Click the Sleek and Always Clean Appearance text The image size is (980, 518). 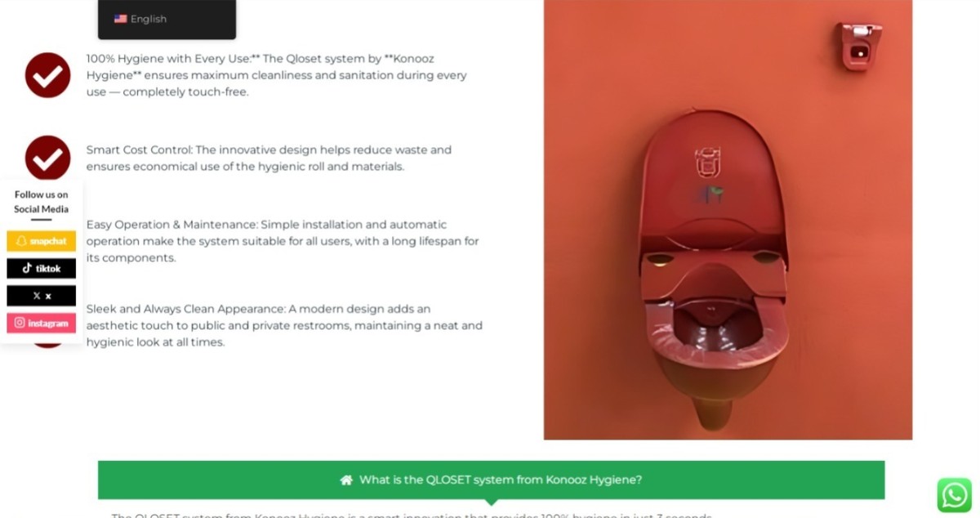tap(284, 325)
